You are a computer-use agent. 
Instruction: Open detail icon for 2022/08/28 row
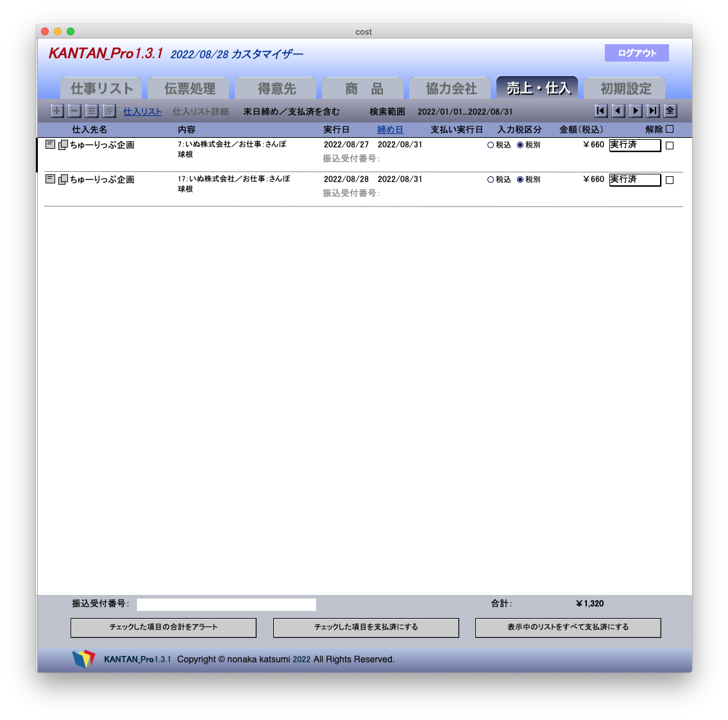click(x=50, y=179)
